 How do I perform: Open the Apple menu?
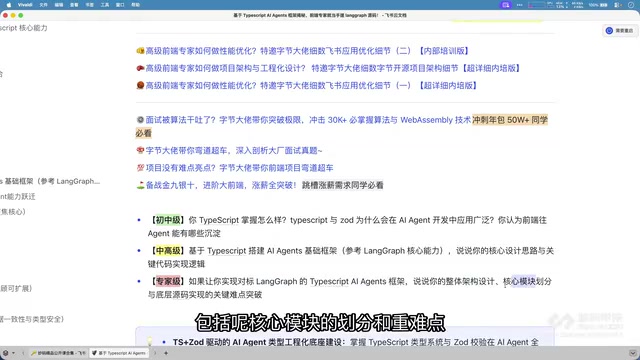pos(9,5)
